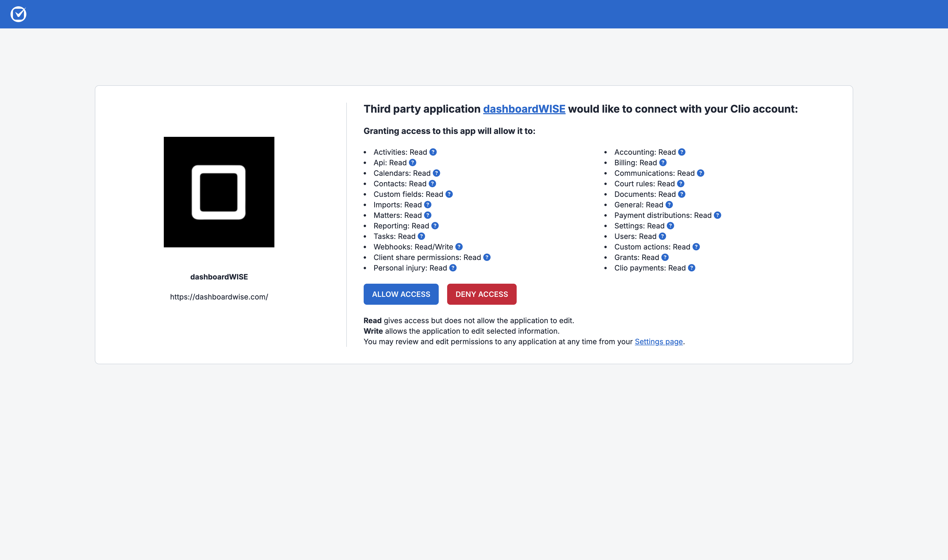Show help for Client share permissions

487,257
